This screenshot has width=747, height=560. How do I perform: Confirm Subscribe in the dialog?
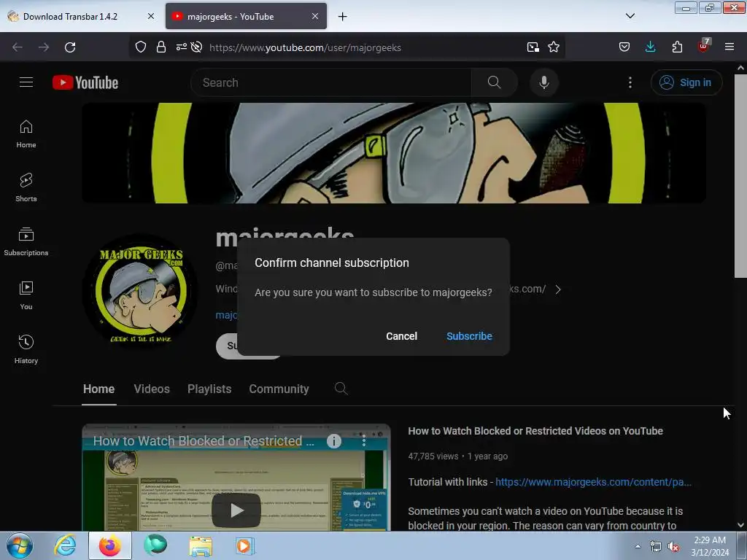(469, 336)
